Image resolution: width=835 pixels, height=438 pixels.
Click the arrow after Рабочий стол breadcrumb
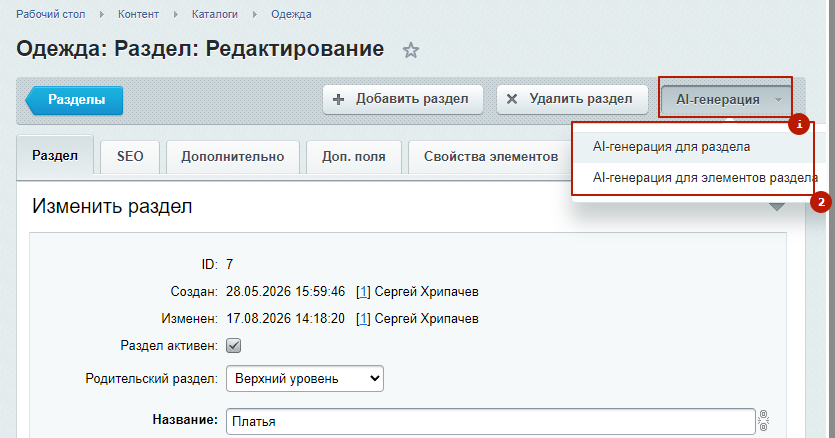pos(102,15)
